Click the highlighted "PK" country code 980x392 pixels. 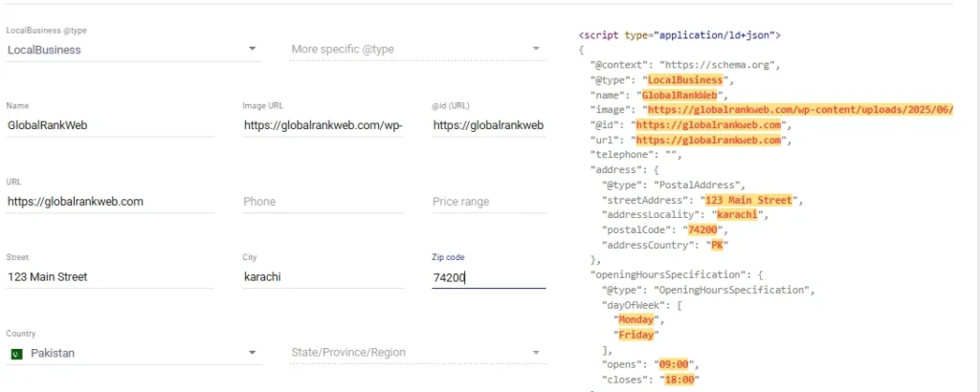click(717, 246)
